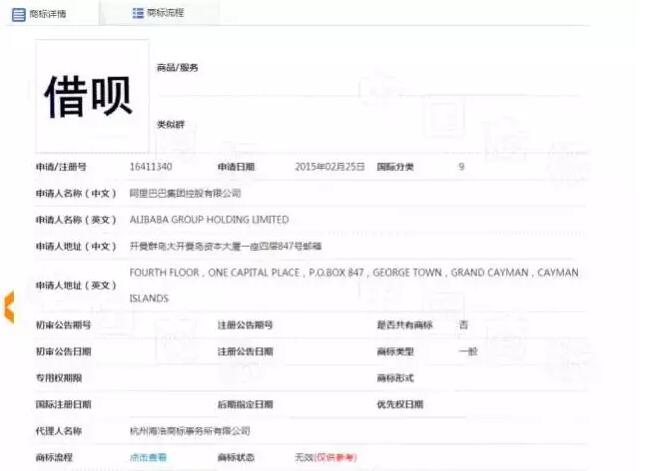
Task: Select the international class value 9
Action: coord(461,167)
